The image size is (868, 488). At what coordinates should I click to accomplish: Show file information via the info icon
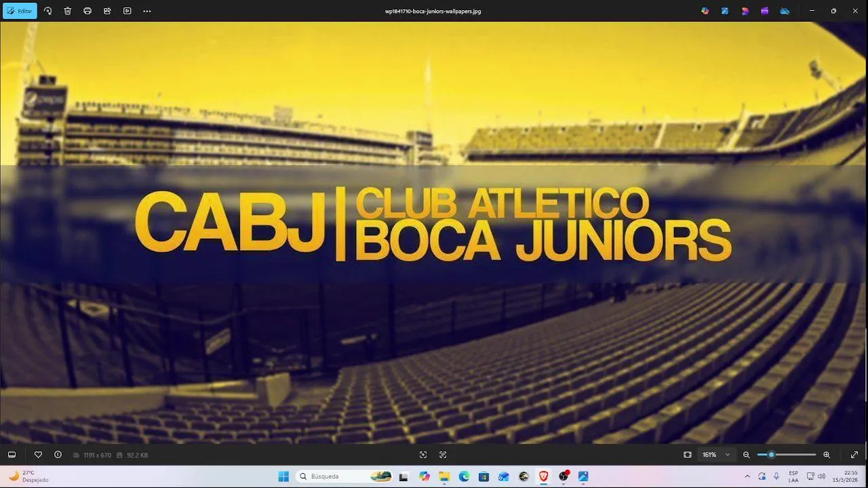tap(58, 455)
